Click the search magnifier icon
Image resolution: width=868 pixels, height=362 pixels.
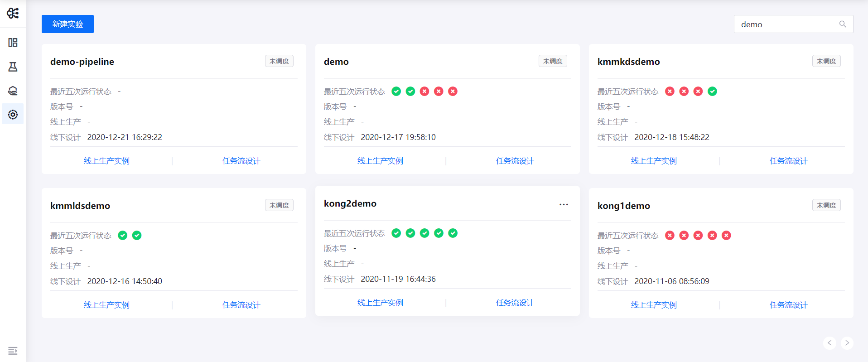[x=843, y=24]
